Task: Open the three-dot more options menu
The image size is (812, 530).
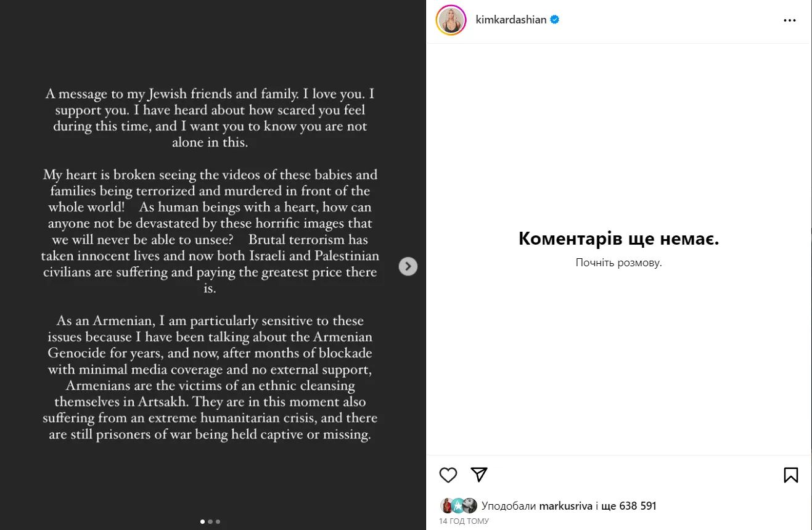Action: pyautogui.click(x=790, y=20)
